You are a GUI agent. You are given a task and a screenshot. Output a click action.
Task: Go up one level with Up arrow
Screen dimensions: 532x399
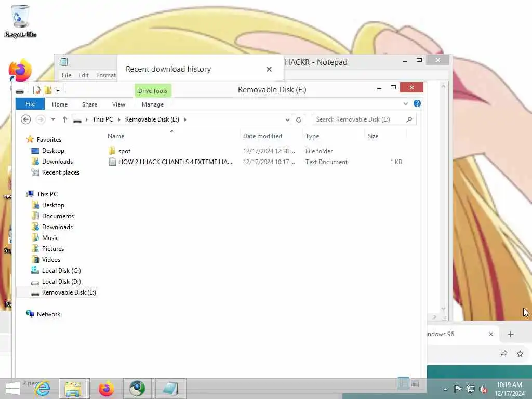[x=65, y=119]
